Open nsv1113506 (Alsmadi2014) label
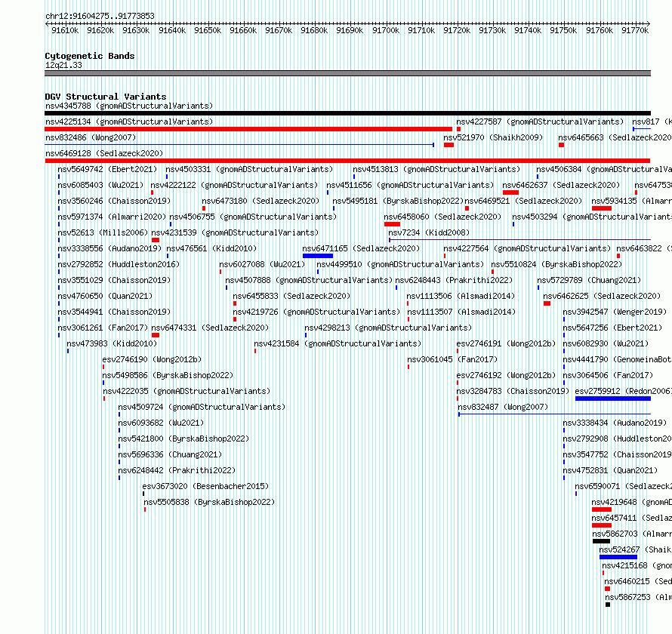This screenshot has width=672, height=634. tap(461, 296)
